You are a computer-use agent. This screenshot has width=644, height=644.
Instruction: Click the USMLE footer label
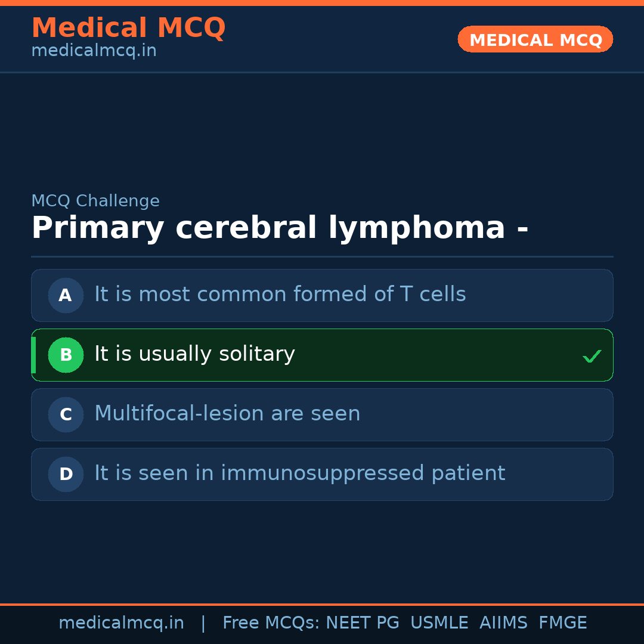(439, 623)
